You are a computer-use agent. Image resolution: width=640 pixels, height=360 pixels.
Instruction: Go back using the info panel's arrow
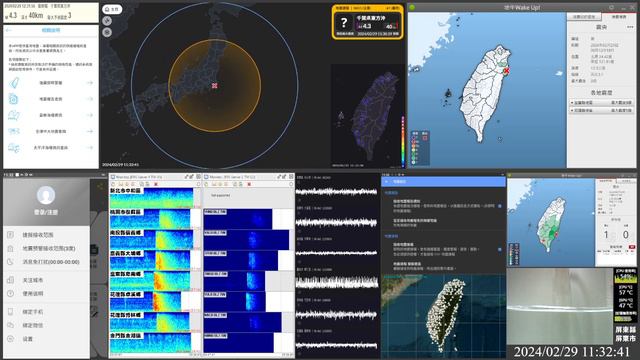click(x=9, y=31)
